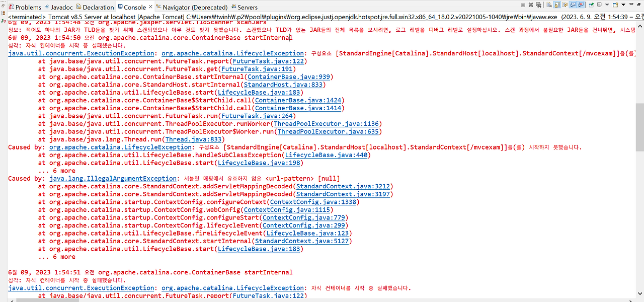Open a New Console View
This screenshot has height=302, width=644.
pyautogui.click(x=615, y=4)
